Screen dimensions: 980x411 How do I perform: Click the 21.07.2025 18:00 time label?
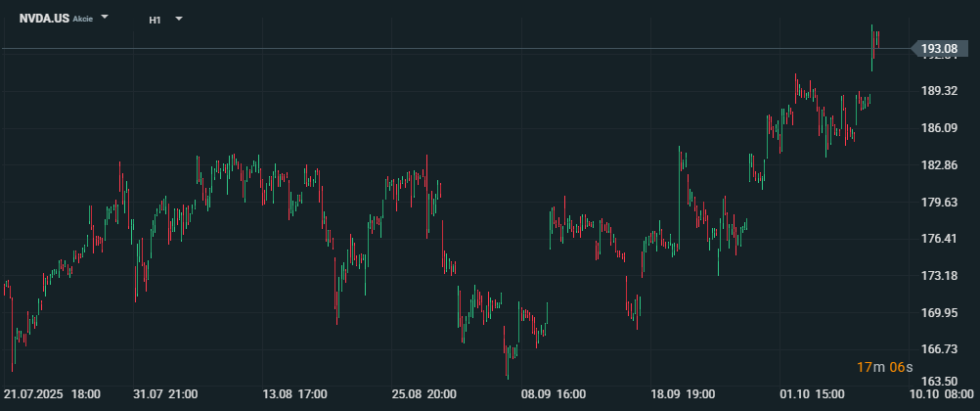click(x=52, y=394)
